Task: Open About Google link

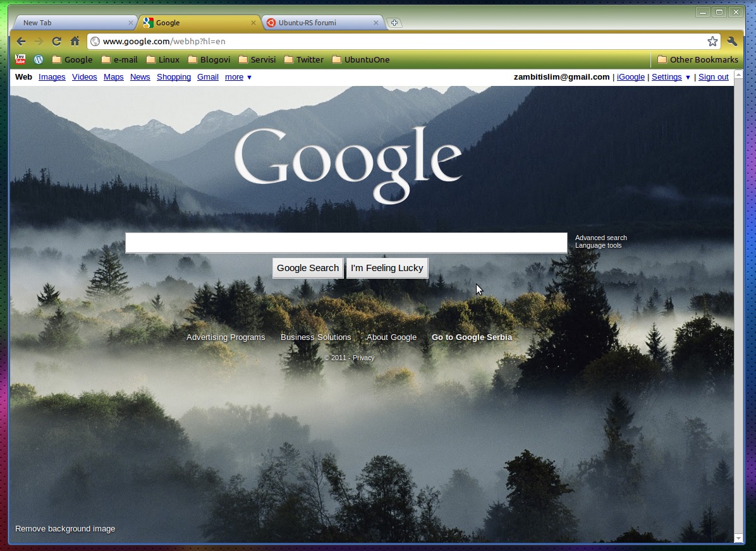Action: (x=391, y=337)
